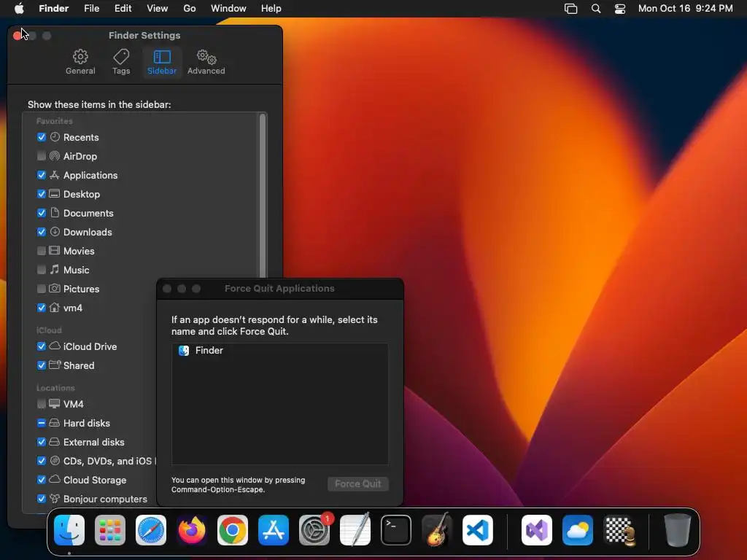Uncheck iCloud Drive sidebar item
747x560 pixels.
pyautogui.click(x=42, y=346)
